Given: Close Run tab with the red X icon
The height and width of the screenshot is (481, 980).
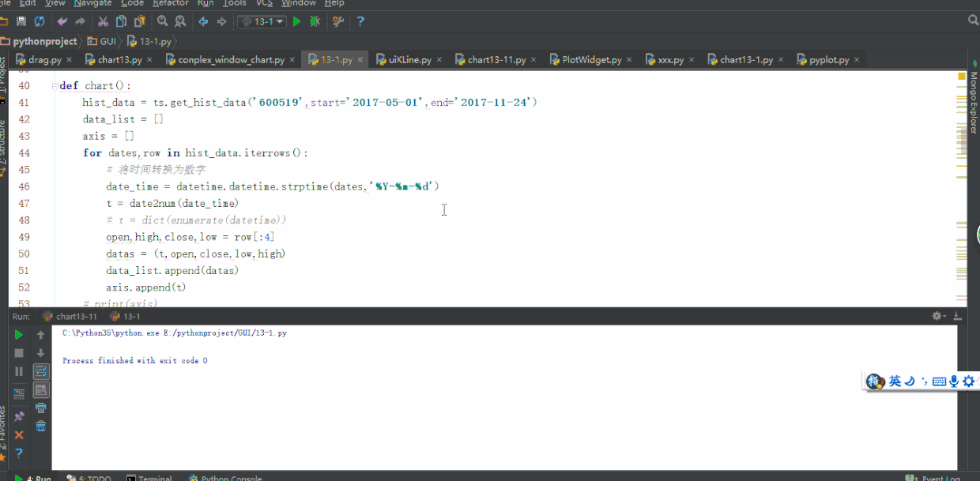Looking at the screenshot, I should point(19,435).
